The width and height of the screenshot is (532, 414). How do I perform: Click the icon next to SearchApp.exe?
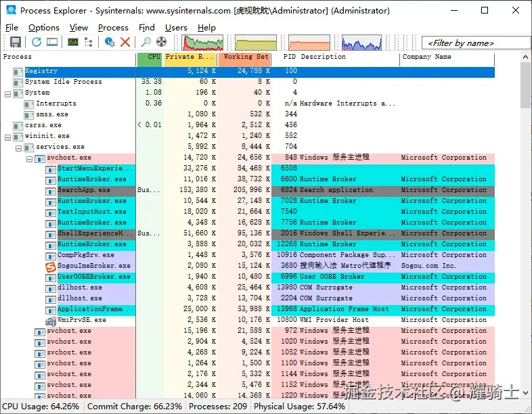51,191
